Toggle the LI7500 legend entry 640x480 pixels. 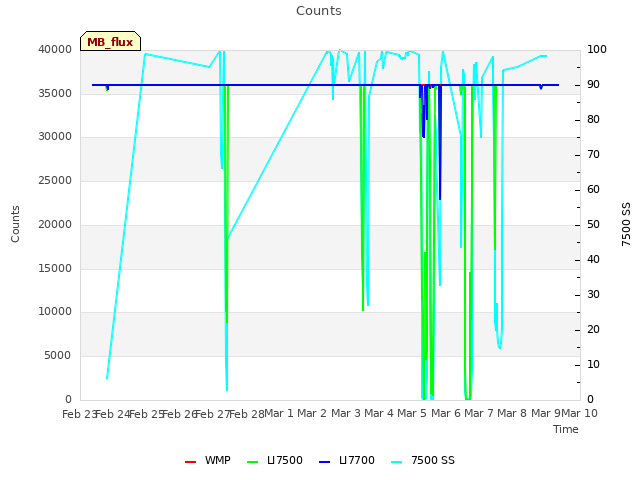(x=275, y=460)
